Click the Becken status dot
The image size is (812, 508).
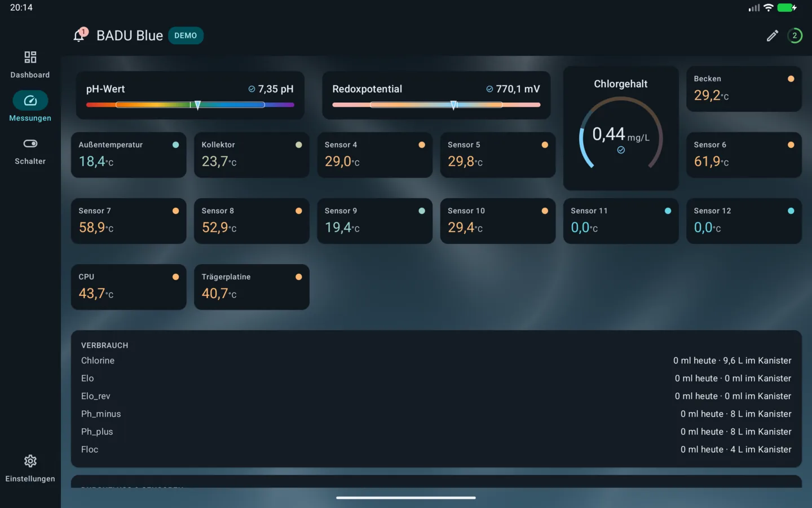791,79
